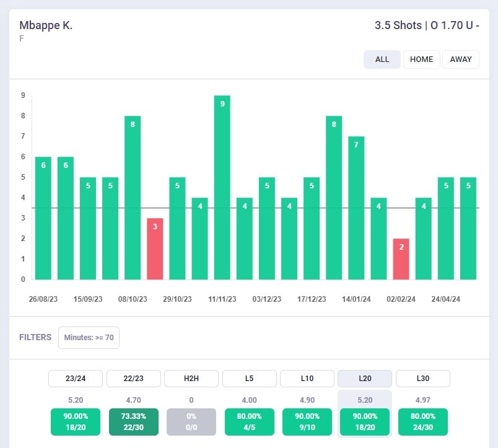498x448 pixels.
Task: Click the red bar showing 3 shots
Action: tap(155, 248)
